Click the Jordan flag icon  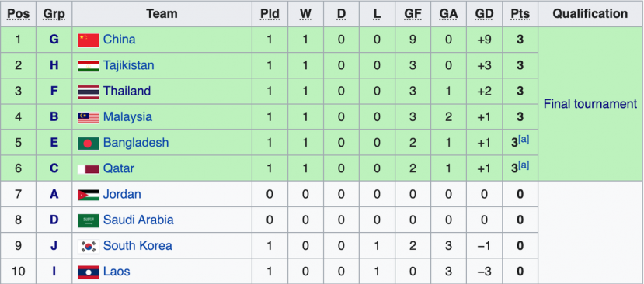(x=89, y=195)
